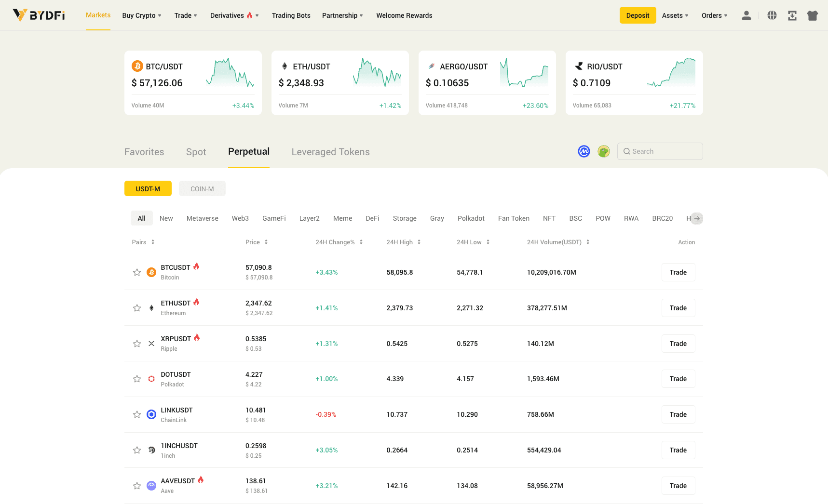Click the CoinMarketCap icon
The height and width of the screenshot is (504, 828).
pyautogui.click(x=584, y=151)
